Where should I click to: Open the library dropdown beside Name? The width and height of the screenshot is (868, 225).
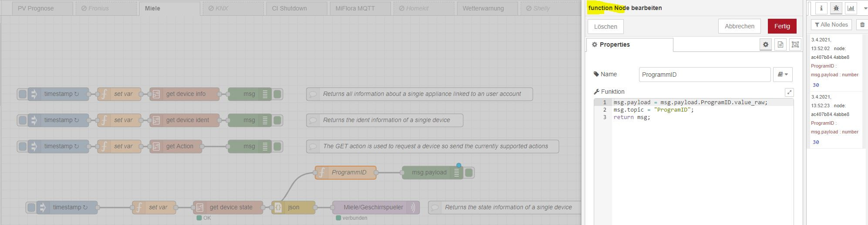783,75
